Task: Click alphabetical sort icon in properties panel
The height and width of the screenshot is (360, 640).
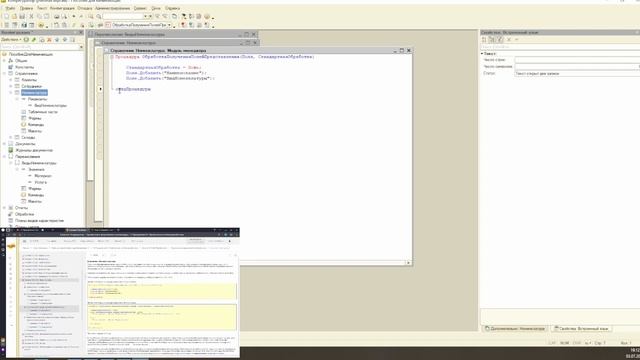Action: pyautogui.click(x=484, y=39)
